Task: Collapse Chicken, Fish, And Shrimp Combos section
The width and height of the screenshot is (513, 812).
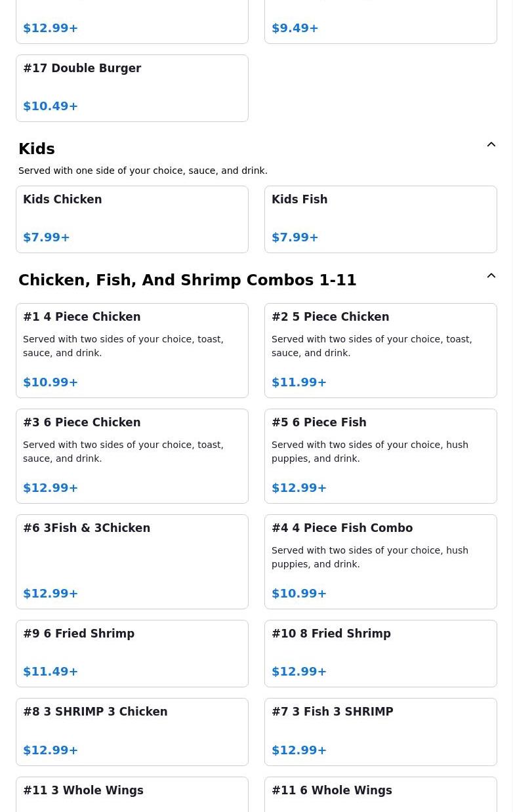Action: point(491,276)
